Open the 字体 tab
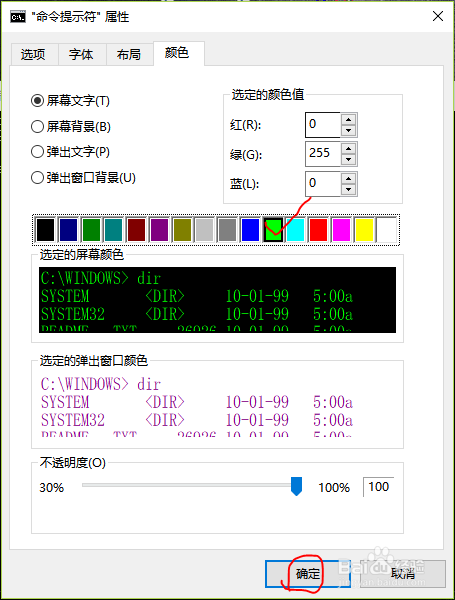 (82, 54)
